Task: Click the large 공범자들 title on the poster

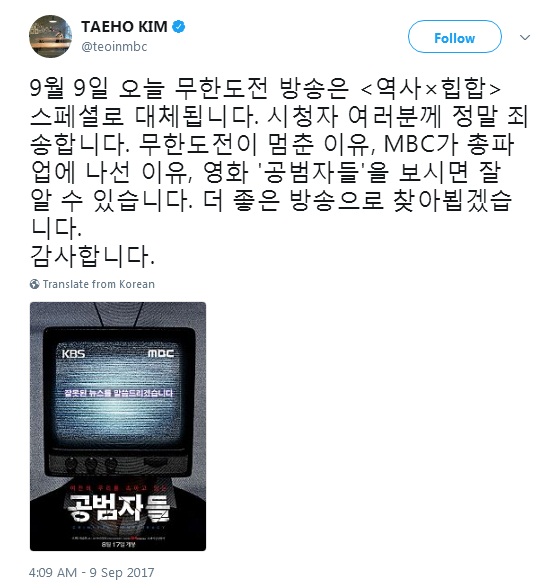Action: 118,508
